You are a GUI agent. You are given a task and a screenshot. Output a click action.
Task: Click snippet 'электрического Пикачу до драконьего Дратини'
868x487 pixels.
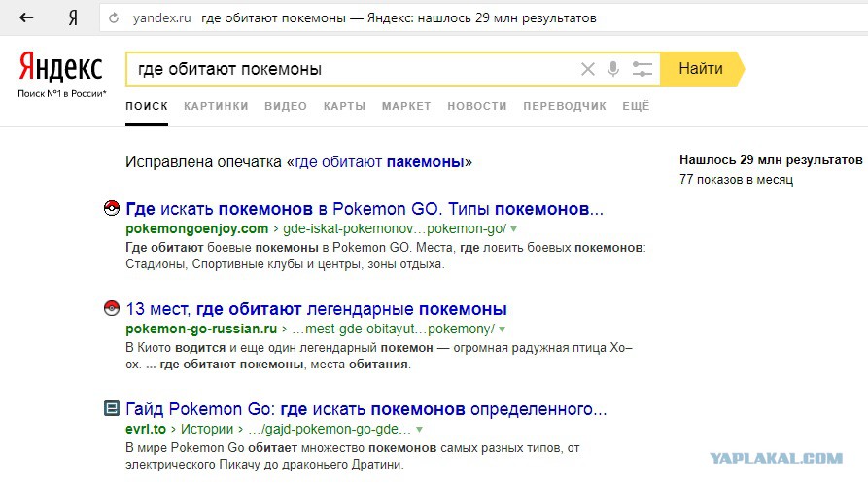[x=264, y=465]
